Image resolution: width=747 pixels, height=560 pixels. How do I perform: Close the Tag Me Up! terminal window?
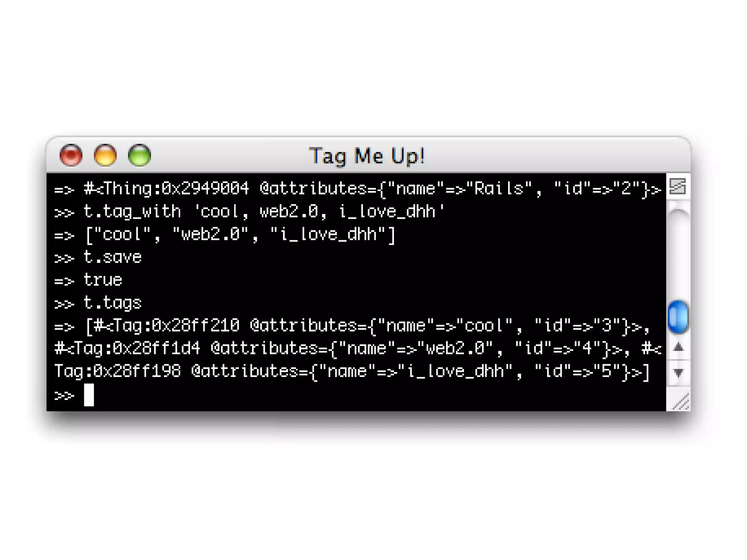pos(71,155)
